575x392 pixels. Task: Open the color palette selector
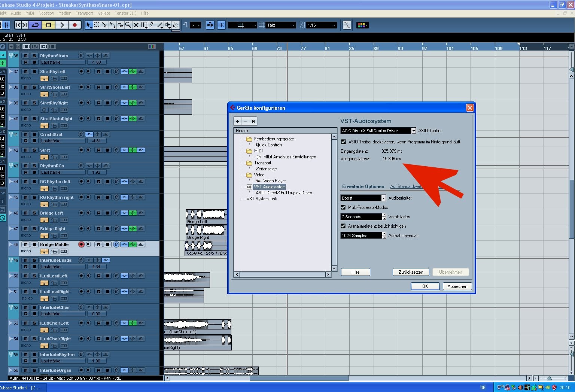(x=362, y=25)
